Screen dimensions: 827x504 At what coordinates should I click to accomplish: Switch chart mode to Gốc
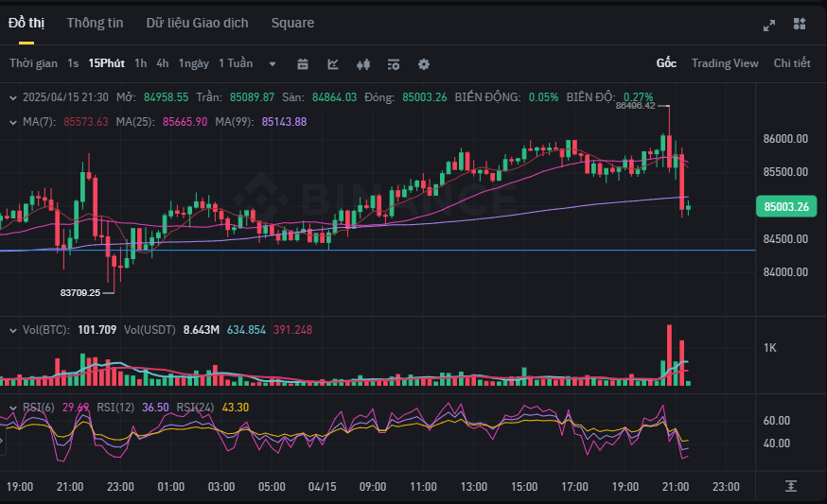point(666,63)
